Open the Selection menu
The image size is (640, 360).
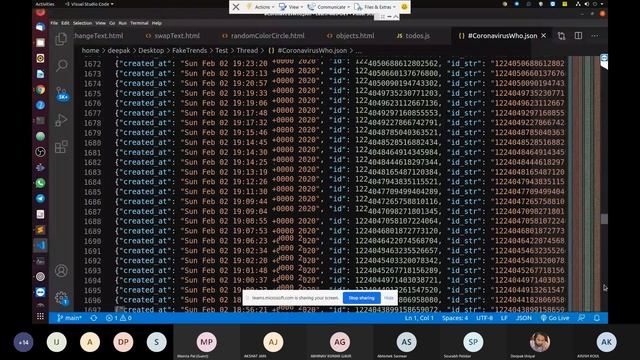pos(82,23)
